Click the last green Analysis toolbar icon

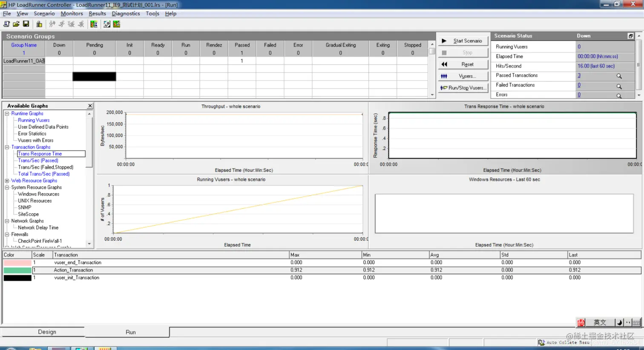[x=117, y=24]
